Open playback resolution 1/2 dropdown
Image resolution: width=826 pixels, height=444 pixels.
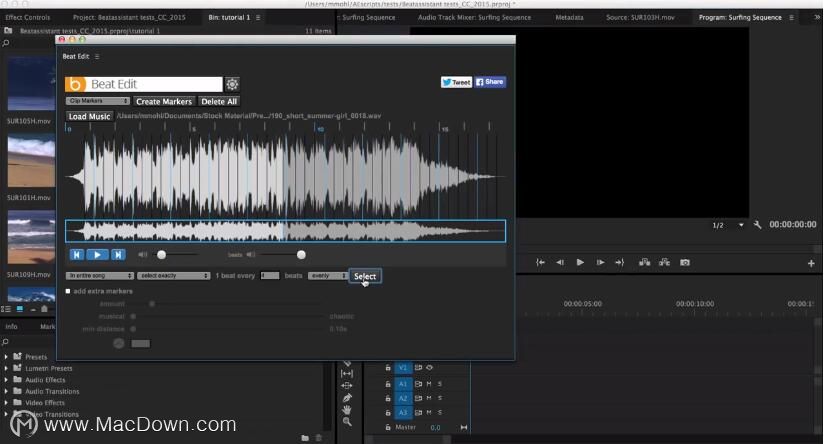pyautogui.click(x=727, y=225)
